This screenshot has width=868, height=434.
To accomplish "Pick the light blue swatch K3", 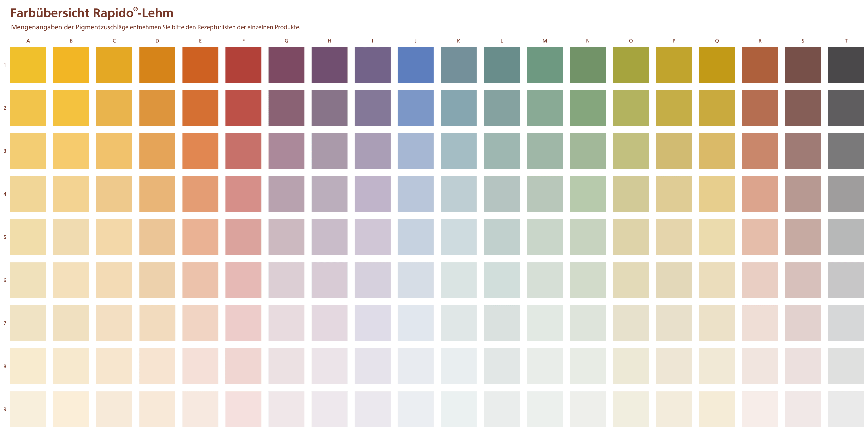I will point(459,151).
